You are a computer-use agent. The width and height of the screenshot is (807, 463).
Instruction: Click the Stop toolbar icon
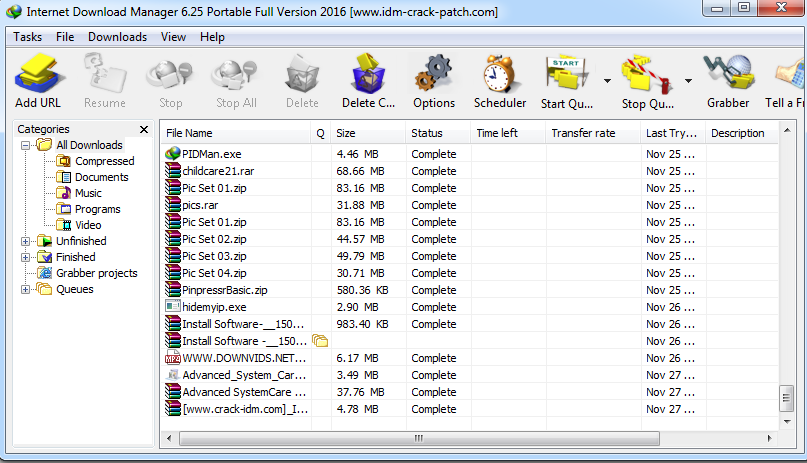point(170,75)
